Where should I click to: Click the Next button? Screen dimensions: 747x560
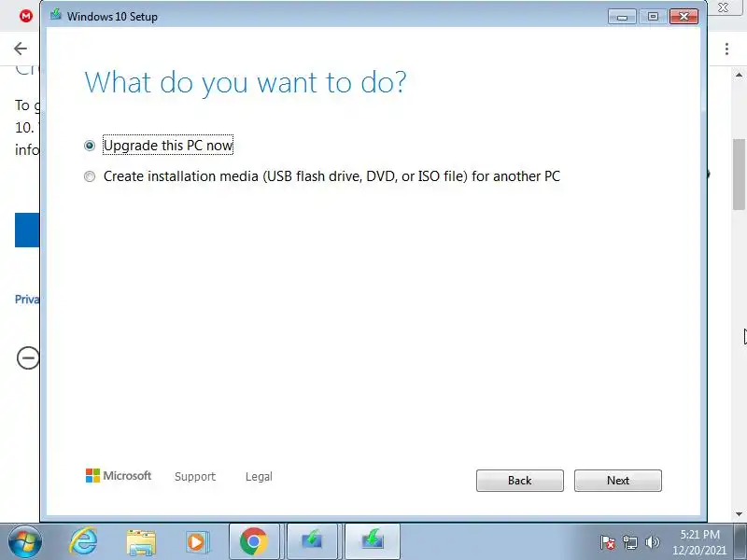click(618, 481)
